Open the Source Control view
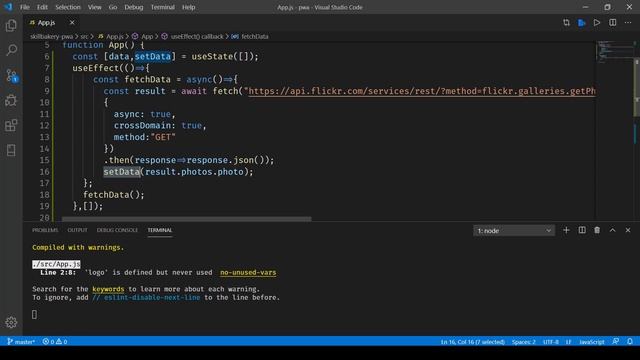 point(11,76)
